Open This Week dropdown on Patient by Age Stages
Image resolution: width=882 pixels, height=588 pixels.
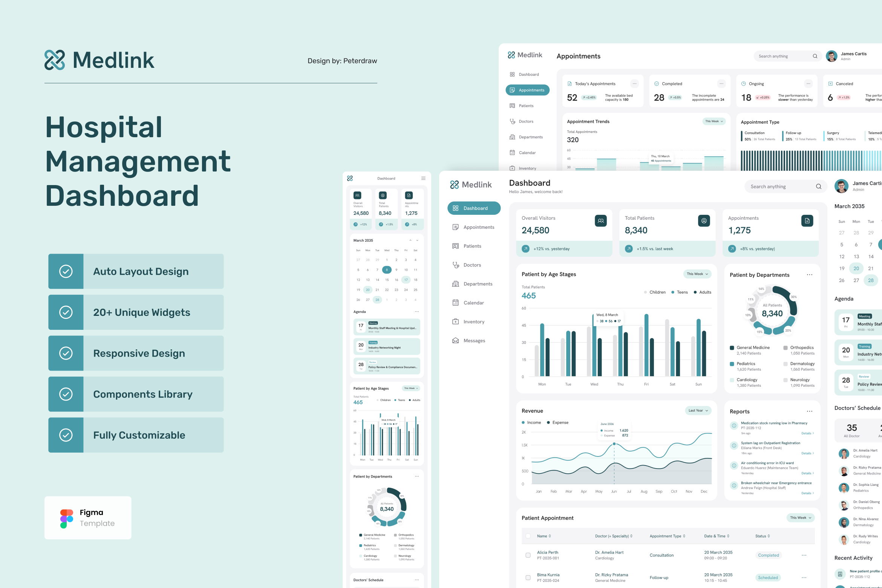(697, 274)
